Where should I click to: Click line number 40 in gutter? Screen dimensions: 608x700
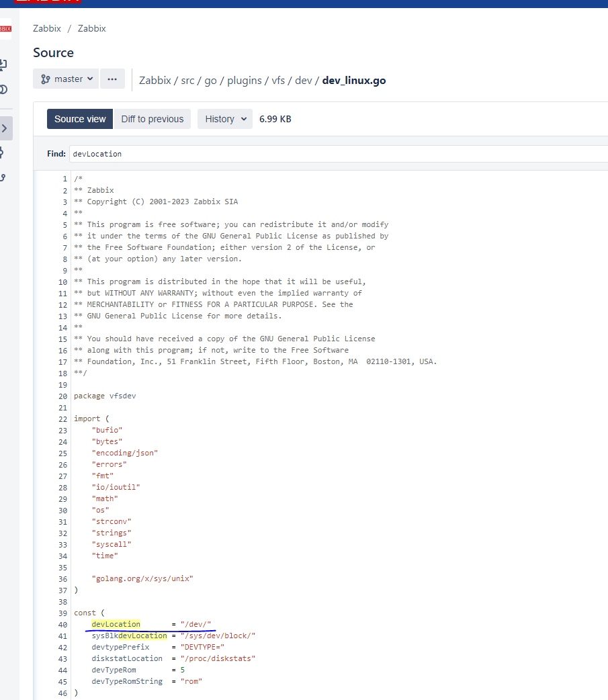[62, 625]
